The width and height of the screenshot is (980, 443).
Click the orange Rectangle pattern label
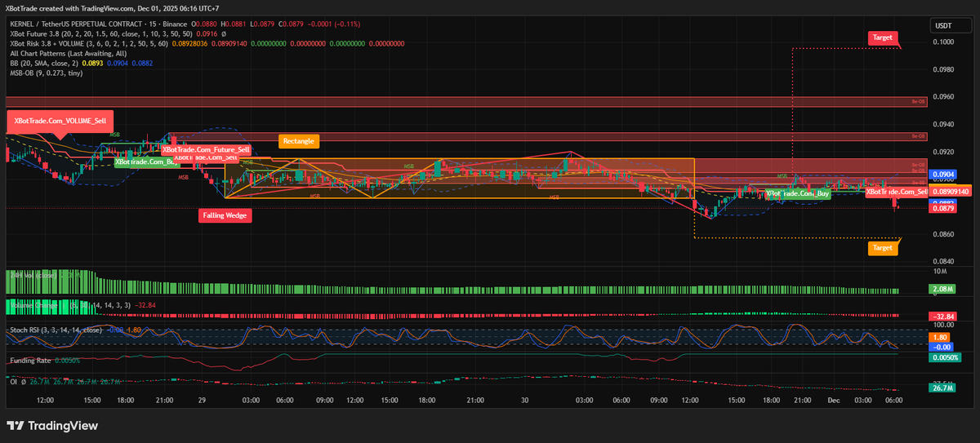click(298, 141)
